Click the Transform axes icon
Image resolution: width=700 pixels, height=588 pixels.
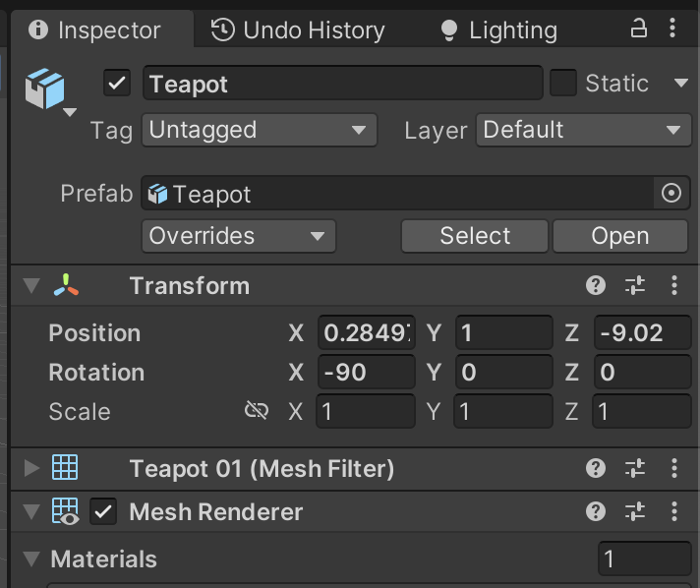coord(66,285)
